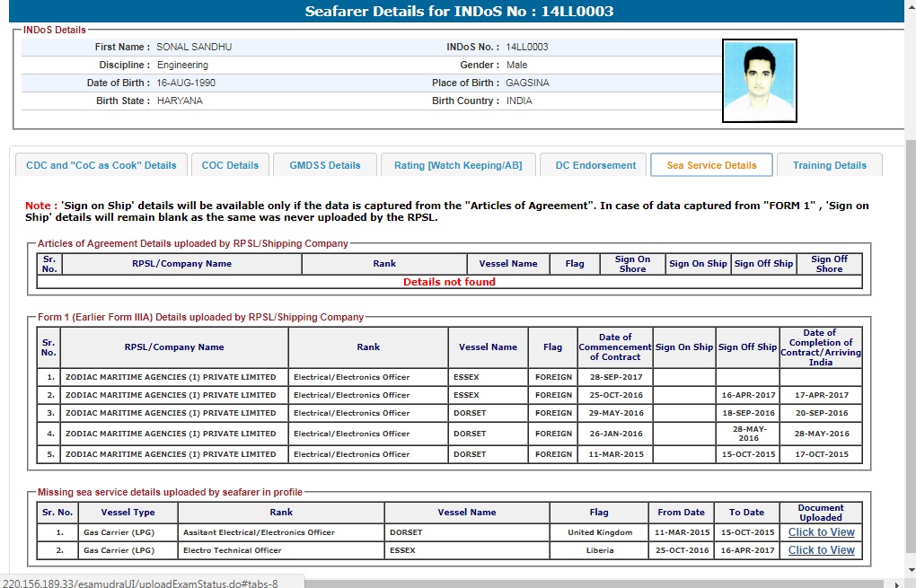Click the "Document Uploaded" column header
The height and width of the screenshot is (588, 916).
(821, 513)
